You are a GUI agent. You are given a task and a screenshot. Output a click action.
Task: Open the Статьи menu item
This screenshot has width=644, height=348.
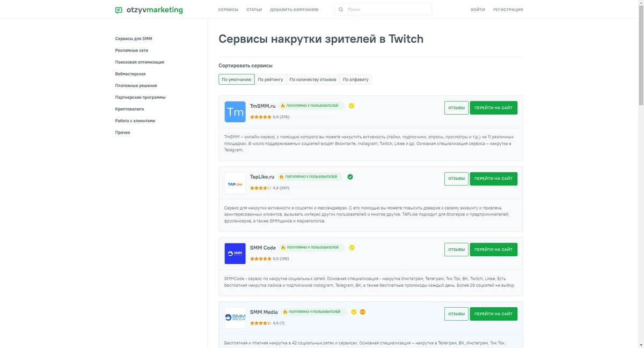pos(254,10)
